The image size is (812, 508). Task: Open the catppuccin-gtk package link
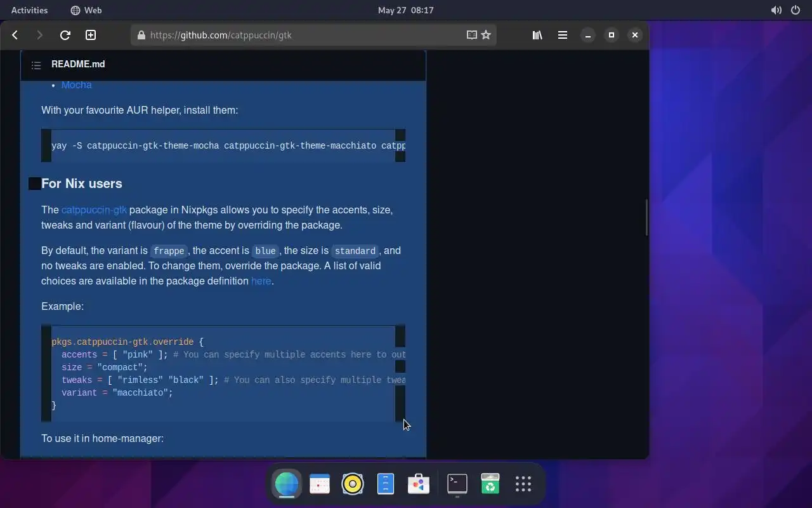(x=94, y=210)
